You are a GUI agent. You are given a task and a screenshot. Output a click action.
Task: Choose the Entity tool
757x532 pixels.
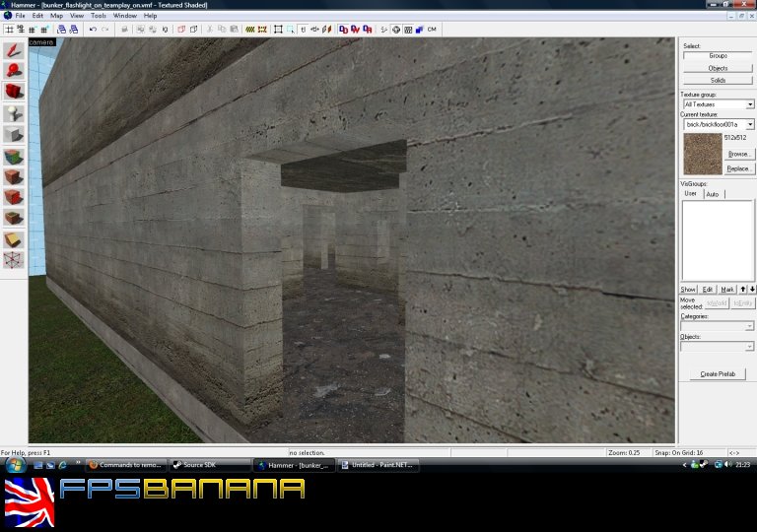14,113
